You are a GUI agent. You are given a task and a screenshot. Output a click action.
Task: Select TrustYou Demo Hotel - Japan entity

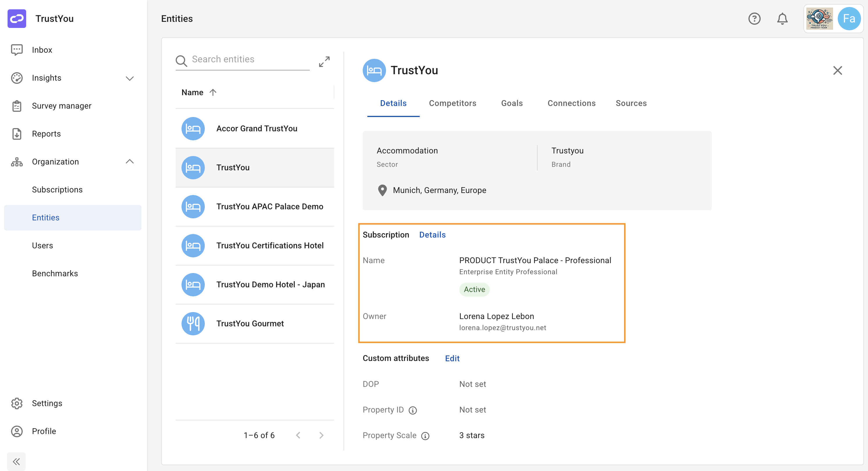[255, 285]
